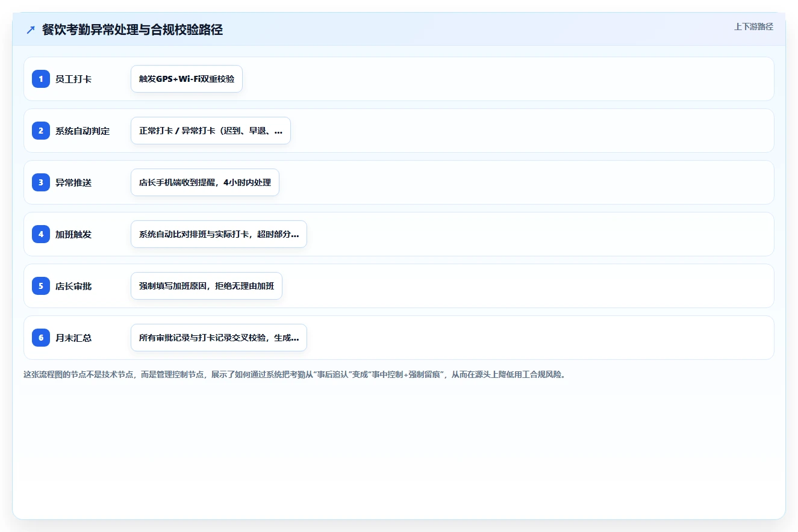
Task: Expand the truncated 正常打卡 / 异常打卡 chip
Action: [211, 131]
